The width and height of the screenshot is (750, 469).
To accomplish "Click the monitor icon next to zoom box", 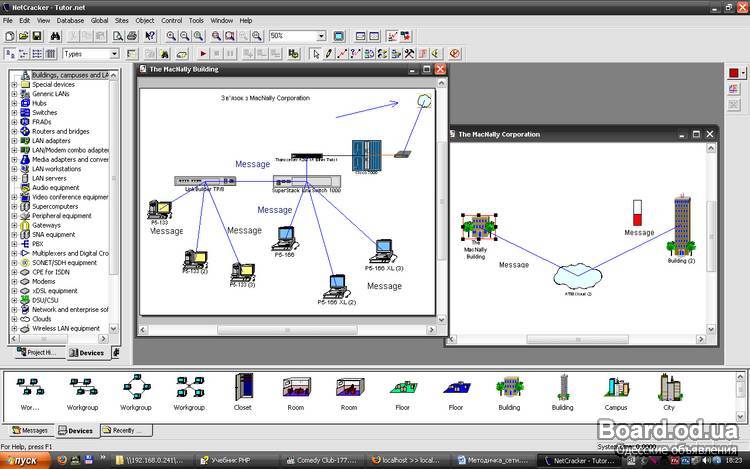I will pos(339,36).
